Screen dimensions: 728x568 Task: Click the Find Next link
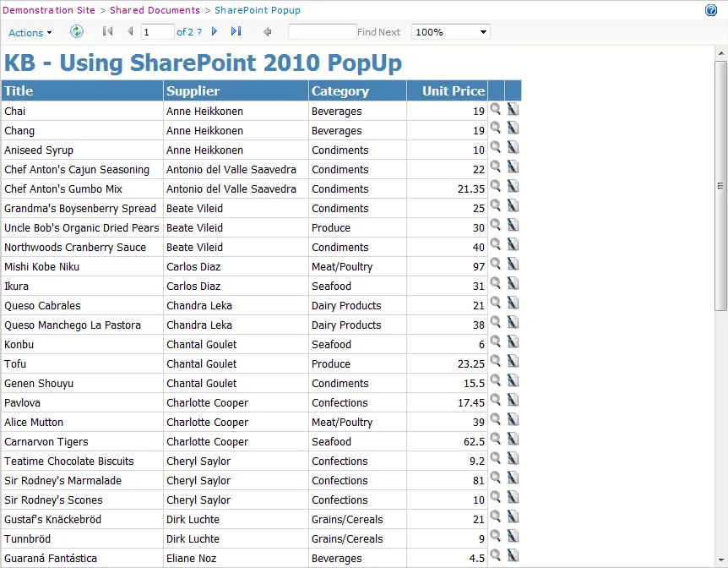378,32
